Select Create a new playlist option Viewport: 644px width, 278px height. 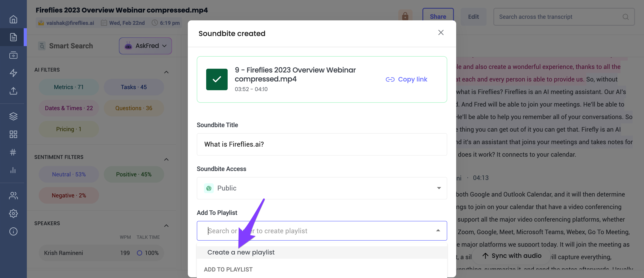322,252
